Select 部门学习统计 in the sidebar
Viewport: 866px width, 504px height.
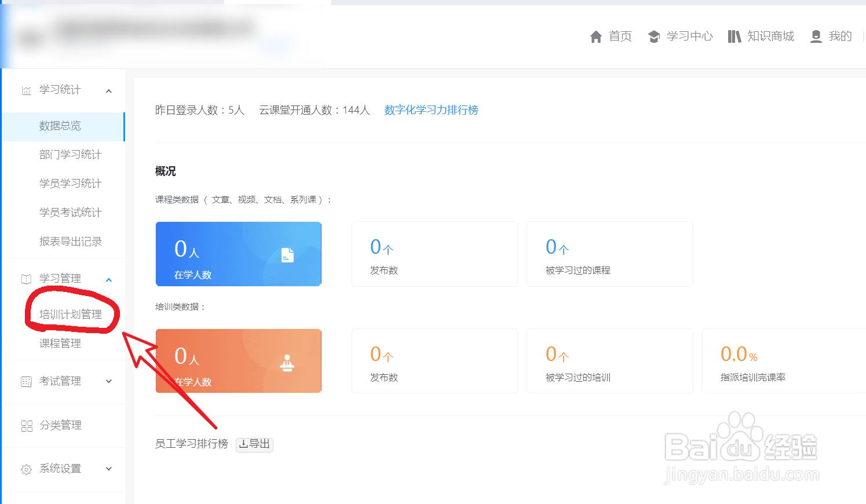(x=70, y=155)
